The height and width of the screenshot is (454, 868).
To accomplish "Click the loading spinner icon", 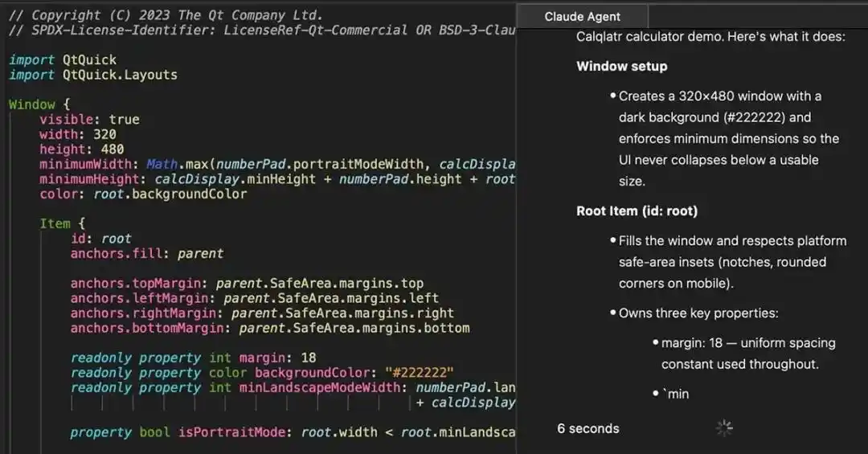I will coord(724,428).
